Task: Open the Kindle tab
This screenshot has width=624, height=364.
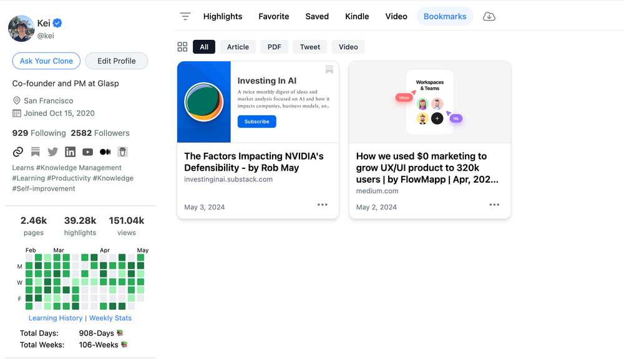Action: [x=357, y=16]
